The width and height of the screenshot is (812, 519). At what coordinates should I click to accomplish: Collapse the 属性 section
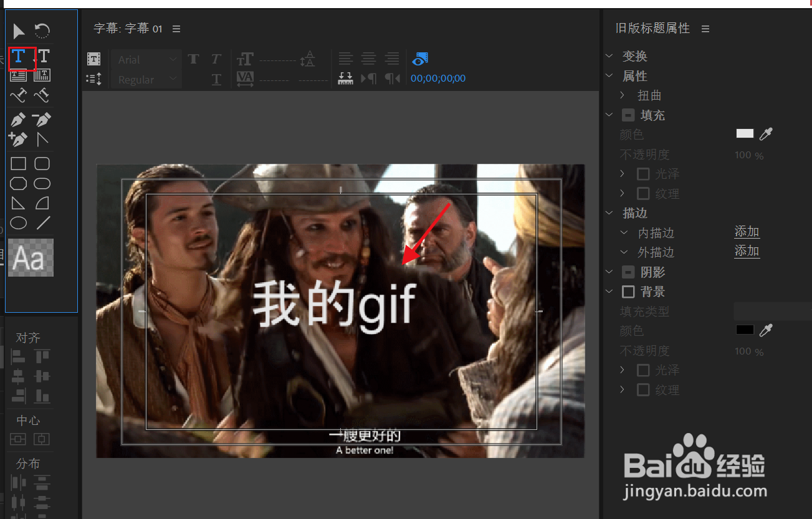click(609, 76)
